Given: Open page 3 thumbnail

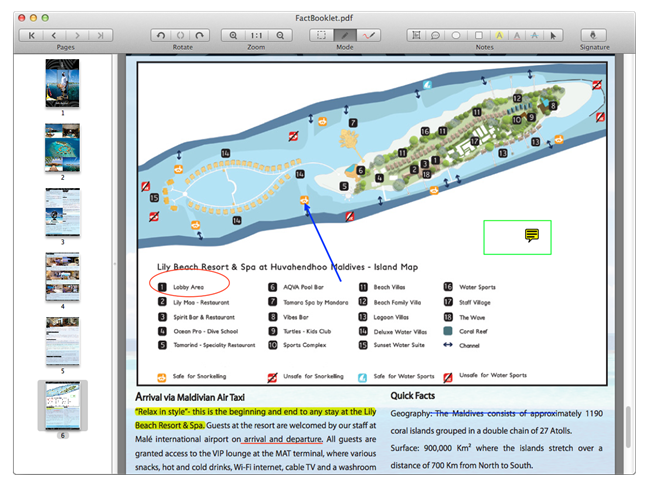Looking at the screenshot, I should coord(62,212).
